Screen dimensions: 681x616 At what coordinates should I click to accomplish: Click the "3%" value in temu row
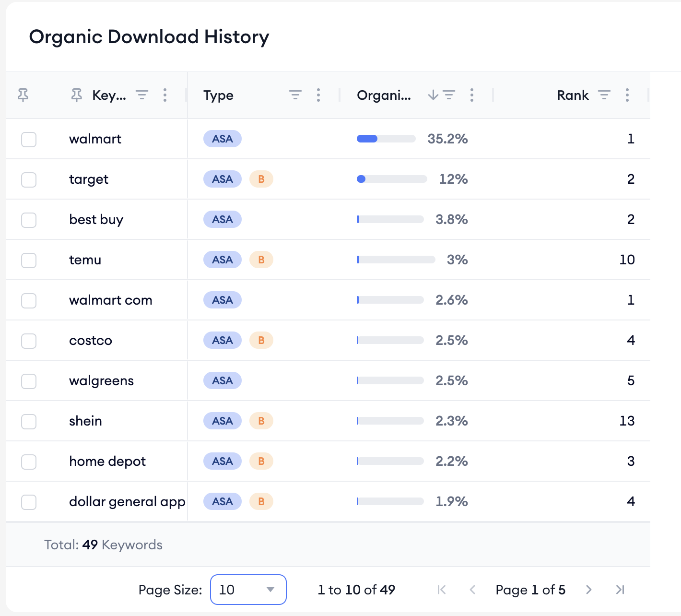(x=457, y=260)
